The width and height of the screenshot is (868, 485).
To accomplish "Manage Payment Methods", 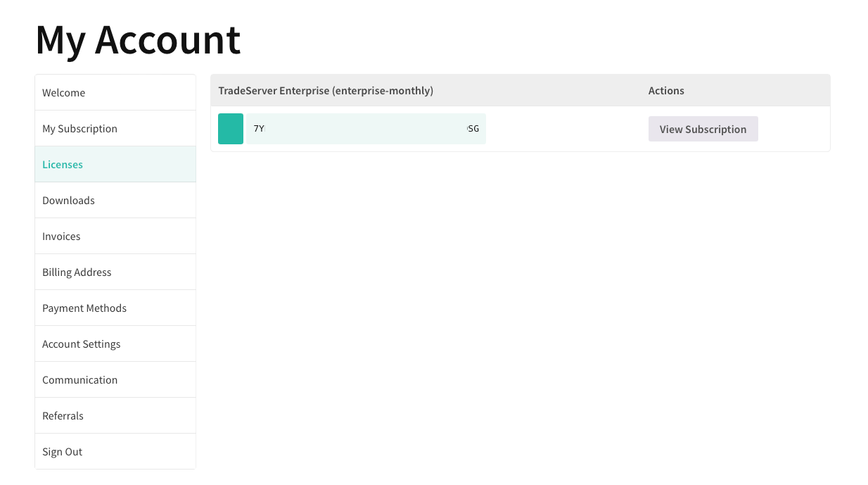I will 84,308.
